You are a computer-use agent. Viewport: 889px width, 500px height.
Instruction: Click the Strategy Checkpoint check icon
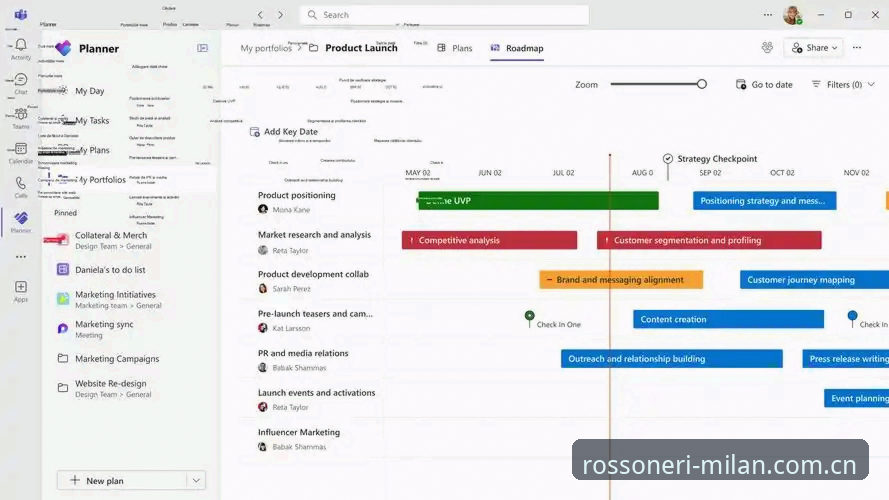point(668,159)
